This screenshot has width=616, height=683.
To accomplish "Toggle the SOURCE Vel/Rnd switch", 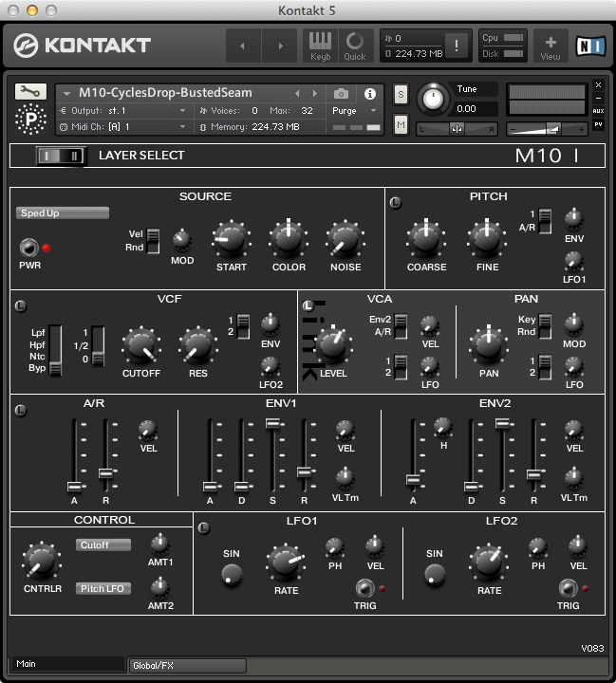I will click(153, 241).
